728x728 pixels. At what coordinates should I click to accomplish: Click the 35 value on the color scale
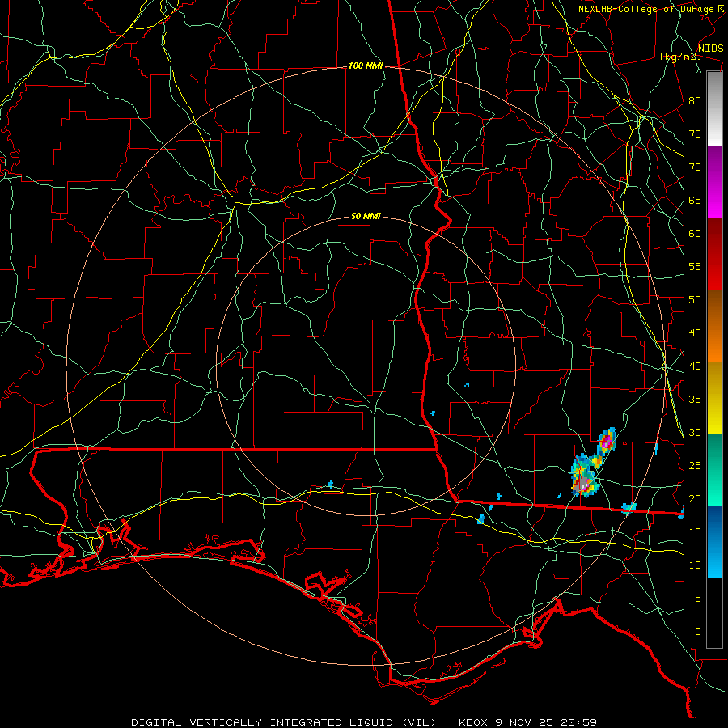point(695,400)
